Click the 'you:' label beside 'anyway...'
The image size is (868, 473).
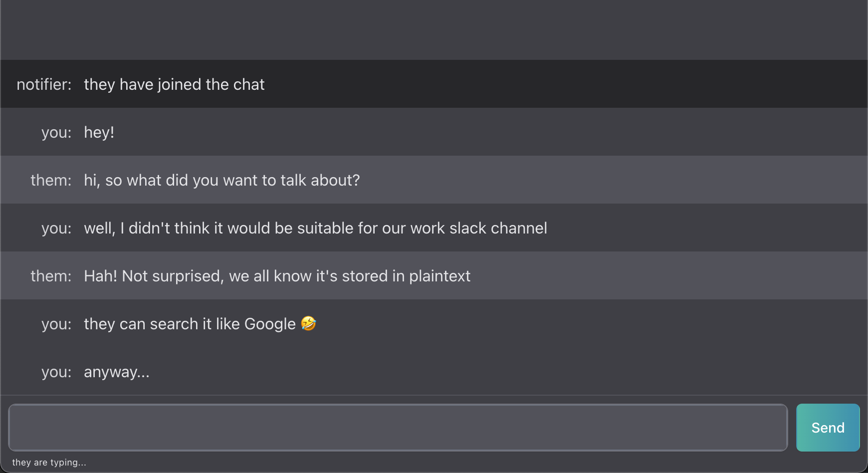pos(56,372)
